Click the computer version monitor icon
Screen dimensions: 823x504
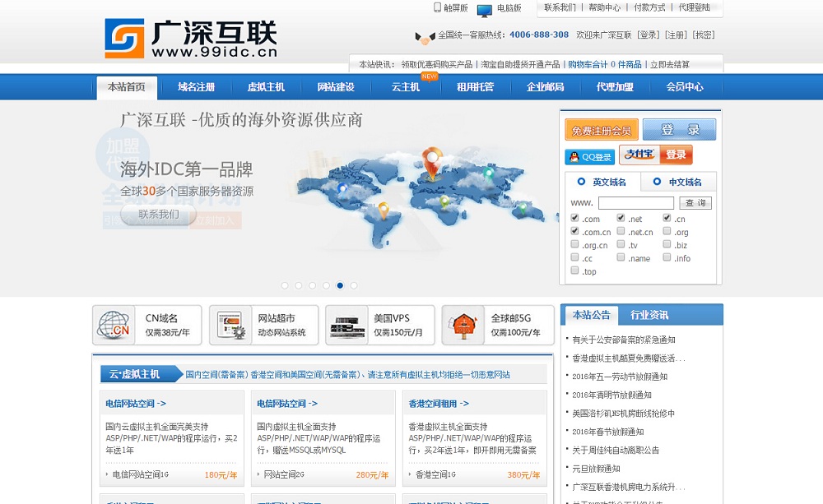click(x=485, y=10)
